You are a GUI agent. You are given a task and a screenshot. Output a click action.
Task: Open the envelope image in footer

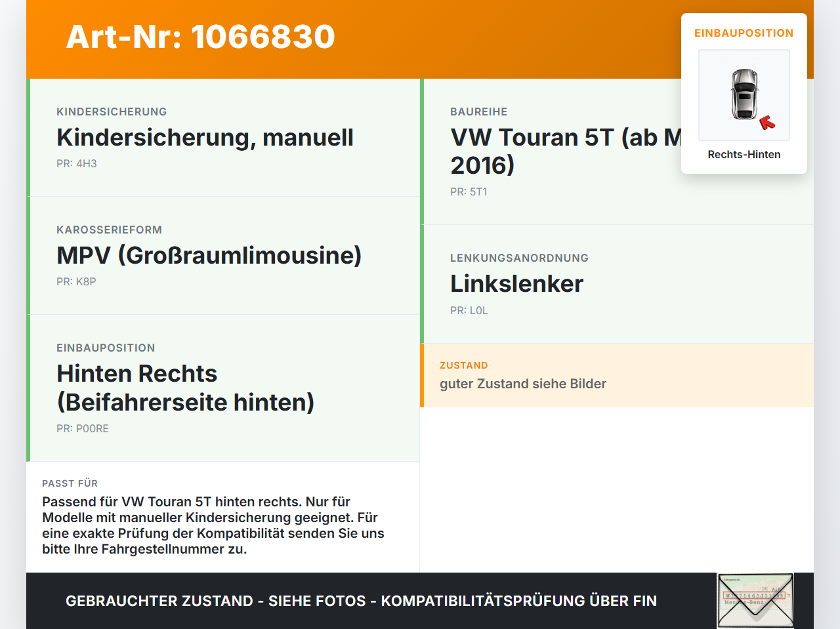coord(755,601)
